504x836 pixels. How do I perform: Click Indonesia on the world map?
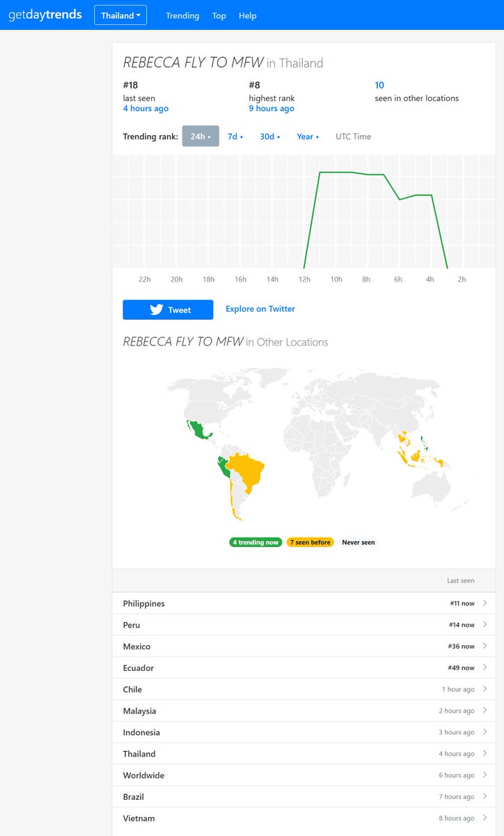click(418, 457)
